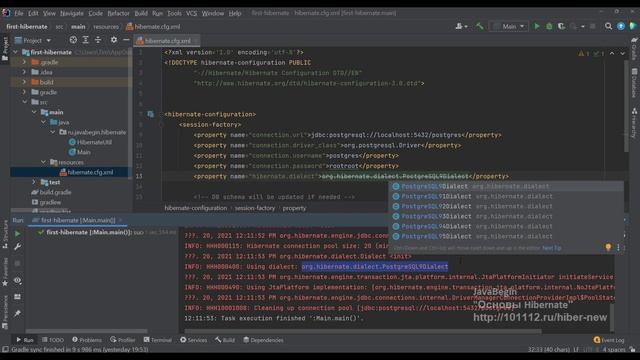640x360 pixels.
Task: Click the VCS user icon dropdown in toolbar
Action: coord(461,26)
